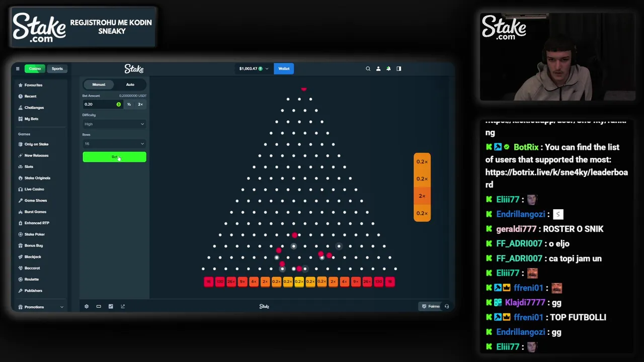Click the streamer webcam video

tap(557, 57)
